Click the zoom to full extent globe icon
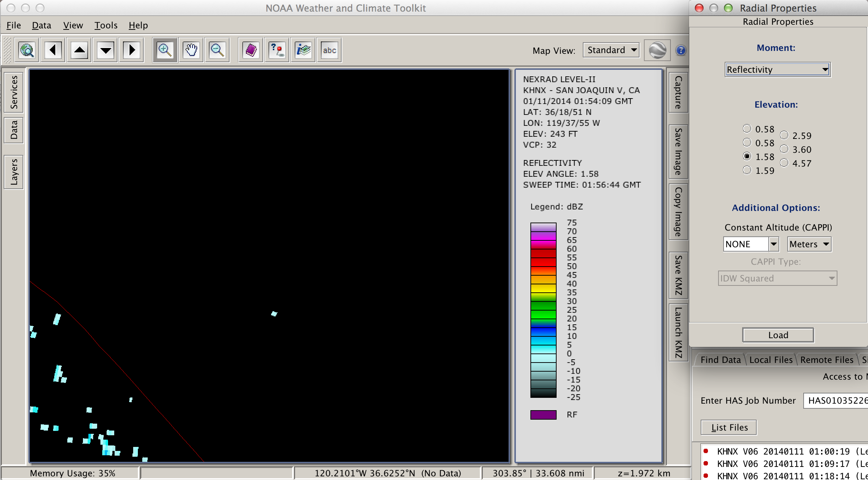Viewport: 868px width, 480px height. point(27,50)
